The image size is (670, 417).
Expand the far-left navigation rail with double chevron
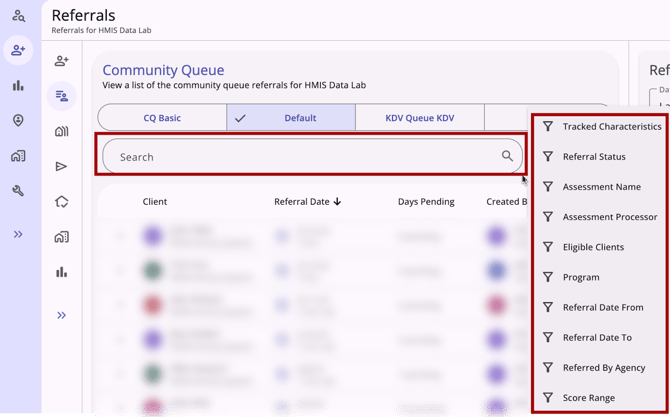(x=18, y=234)
